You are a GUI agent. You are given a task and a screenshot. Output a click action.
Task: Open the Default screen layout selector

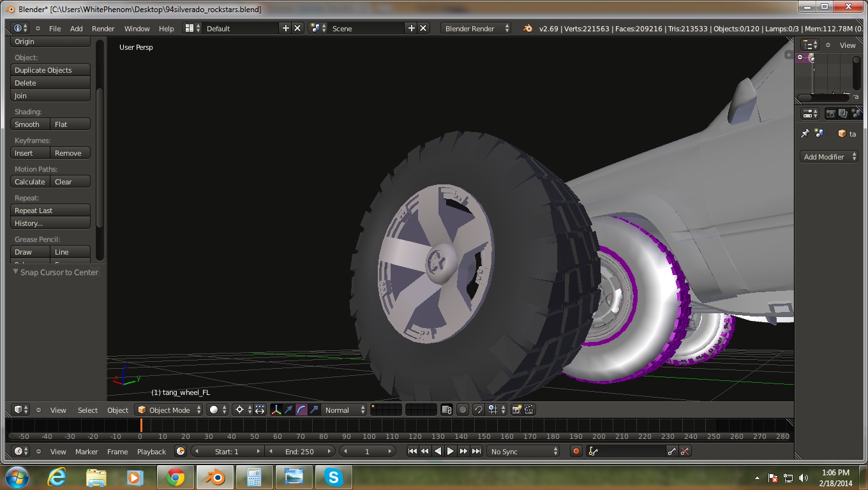[192, 28]
